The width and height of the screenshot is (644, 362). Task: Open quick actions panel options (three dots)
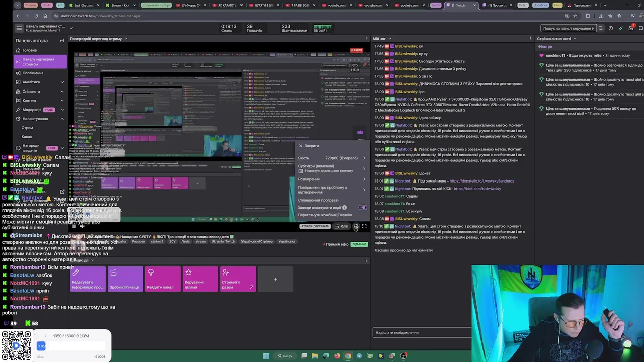[x=366, y=260]
